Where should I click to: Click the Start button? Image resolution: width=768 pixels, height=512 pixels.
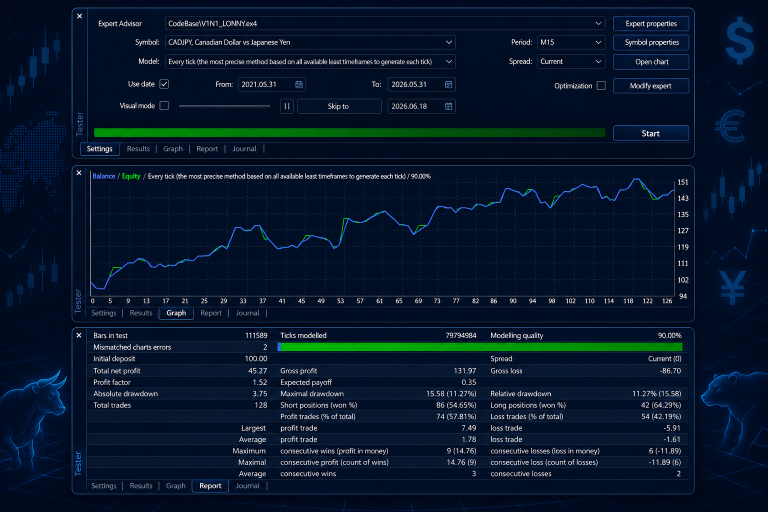click(651, 133)
